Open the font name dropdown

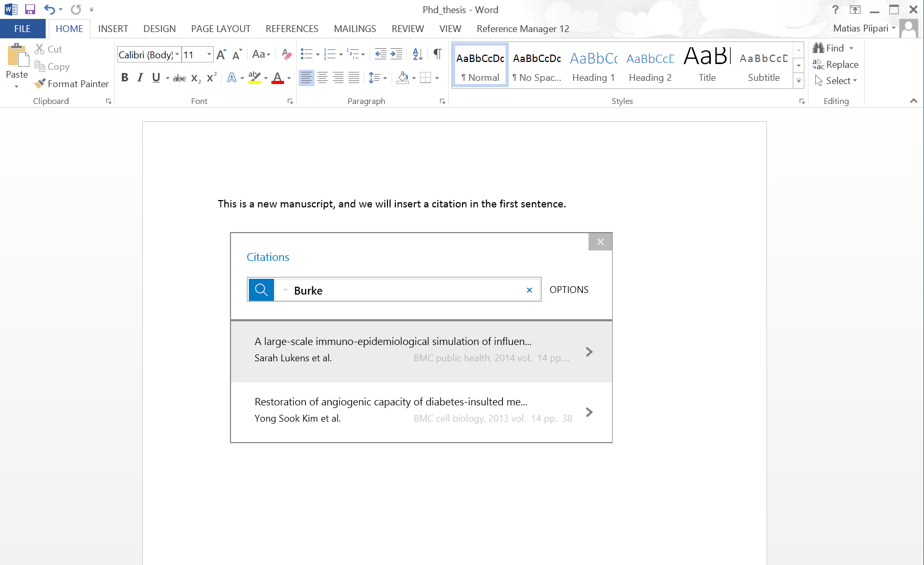click(177, 55)
